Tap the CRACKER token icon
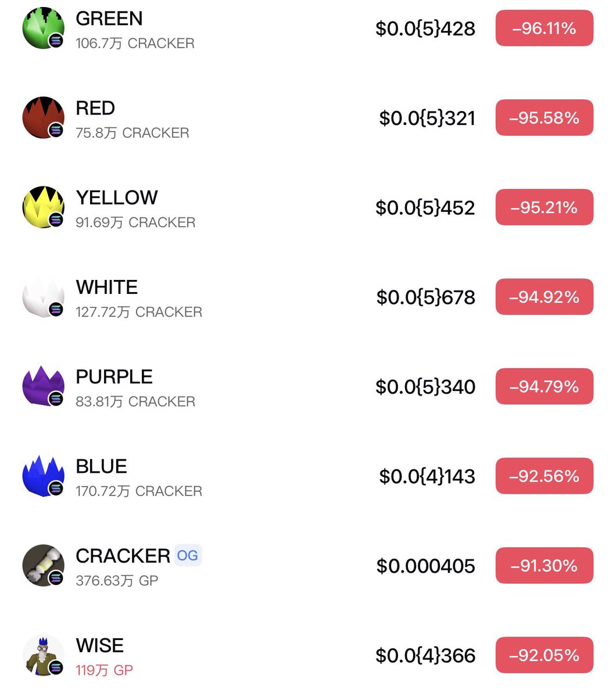This screenshot has width=616, height=697. pos(44,566)
